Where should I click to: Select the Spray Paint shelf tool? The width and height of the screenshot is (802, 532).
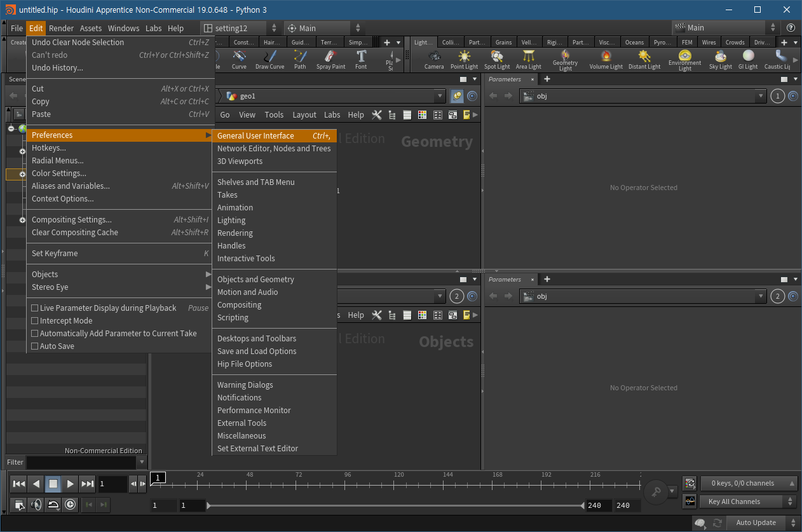coord(330,60)
